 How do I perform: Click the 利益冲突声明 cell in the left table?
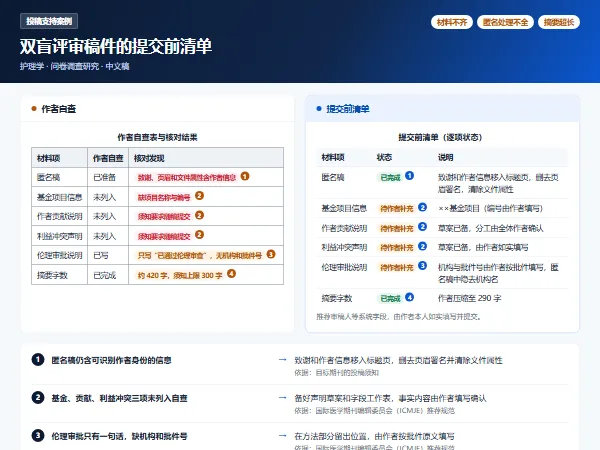(59, 236)
